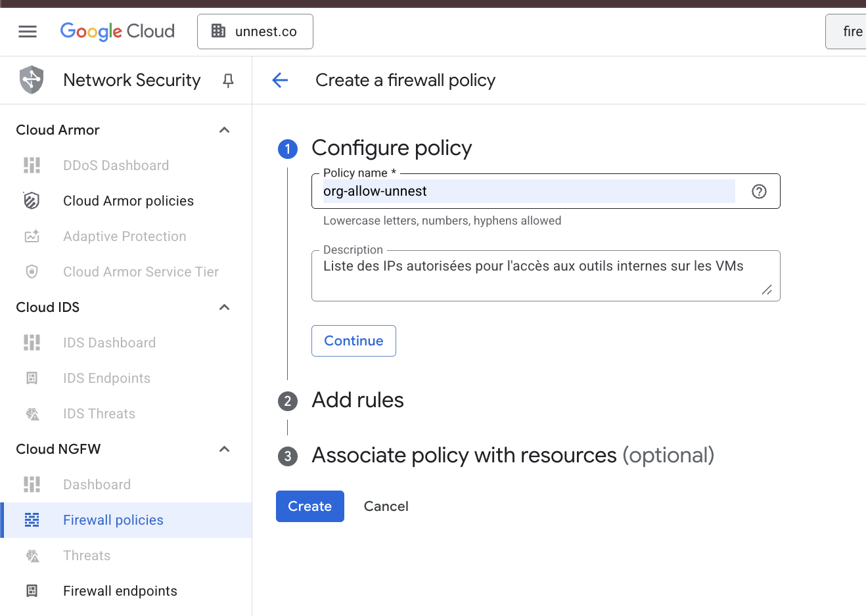Click the blue Create button

click(x=309, y=506)
